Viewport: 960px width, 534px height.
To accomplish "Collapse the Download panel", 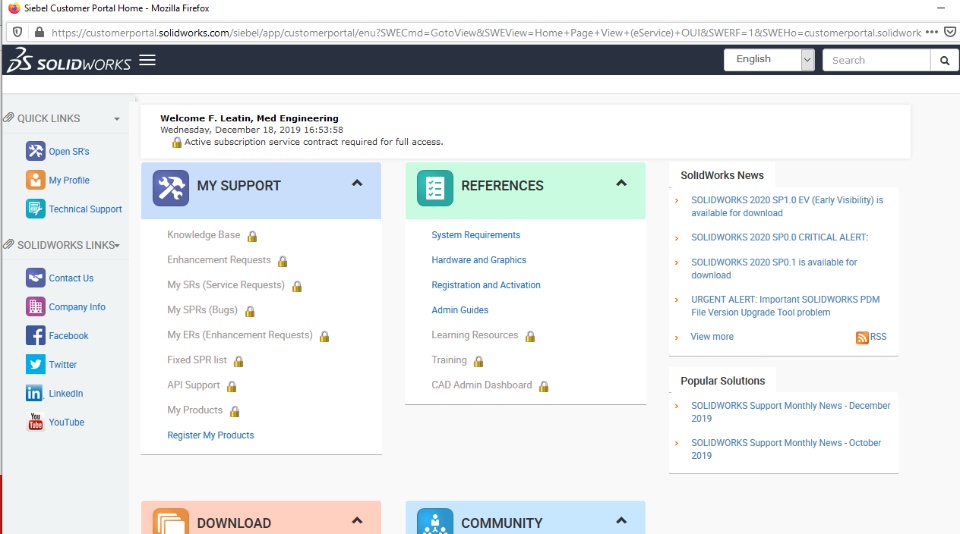I will click(x=357, y=521).
